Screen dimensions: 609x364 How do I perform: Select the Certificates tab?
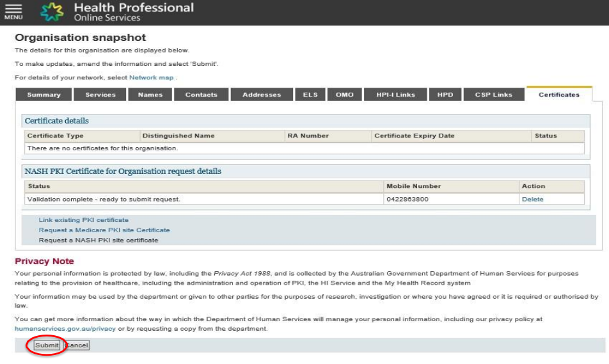[x=558, y=95]
